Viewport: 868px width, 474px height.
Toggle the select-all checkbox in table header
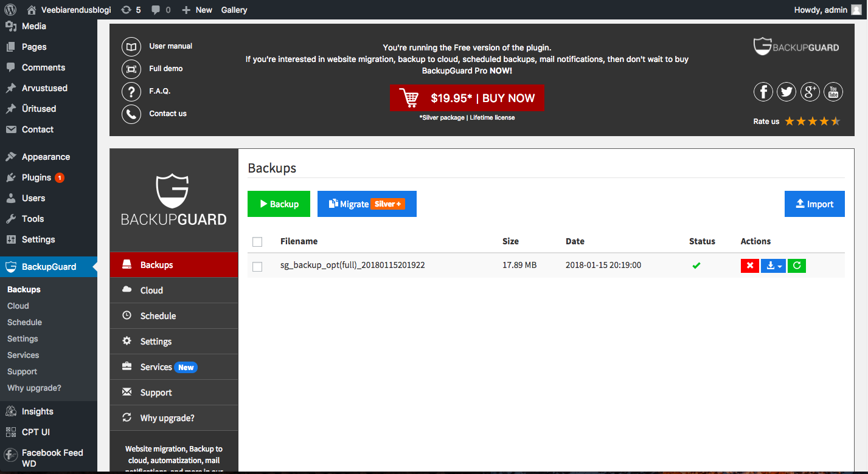coord(257,242)
